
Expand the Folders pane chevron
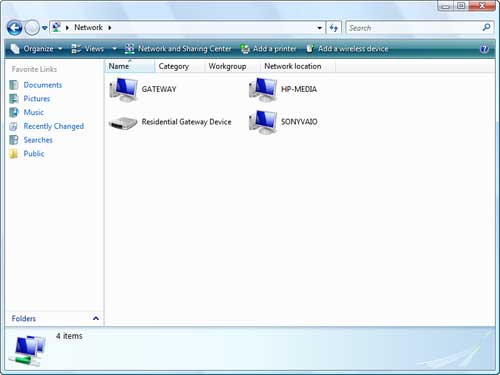click(96, 318)
